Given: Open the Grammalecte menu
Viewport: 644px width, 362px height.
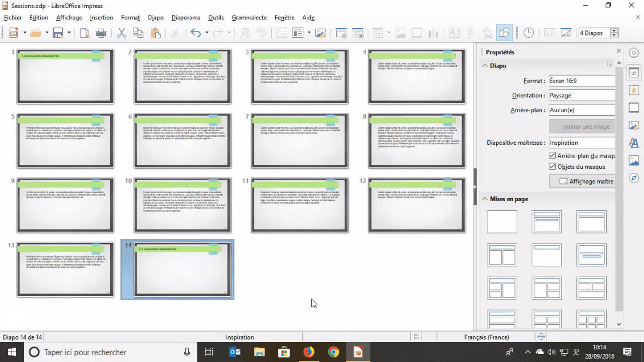Looking at the screenshot, I should (249, 17).
